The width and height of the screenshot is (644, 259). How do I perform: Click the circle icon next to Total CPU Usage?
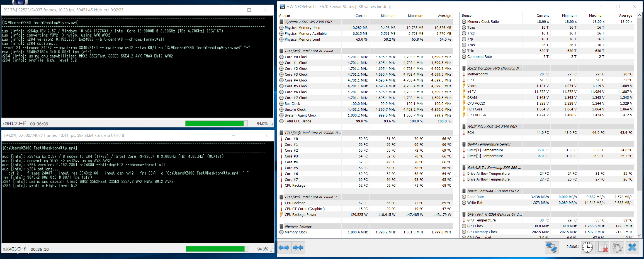(281, 121)
